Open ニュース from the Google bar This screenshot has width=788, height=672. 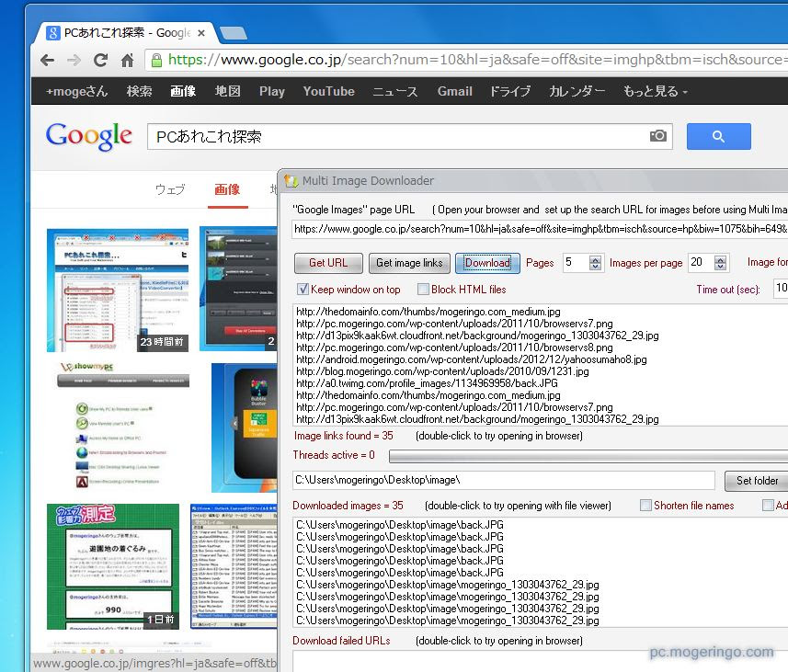395,91
